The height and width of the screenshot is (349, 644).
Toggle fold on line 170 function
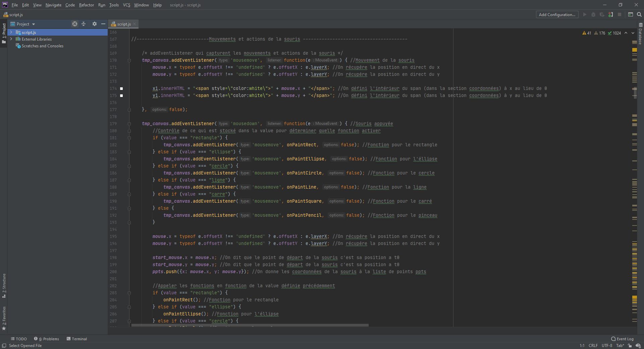129,60
